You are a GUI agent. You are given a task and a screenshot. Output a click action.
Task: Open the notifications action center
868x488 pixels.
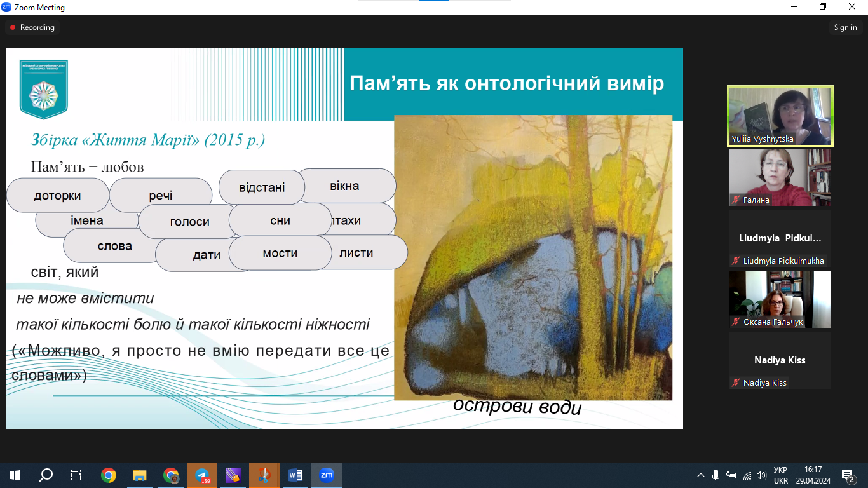848,475
